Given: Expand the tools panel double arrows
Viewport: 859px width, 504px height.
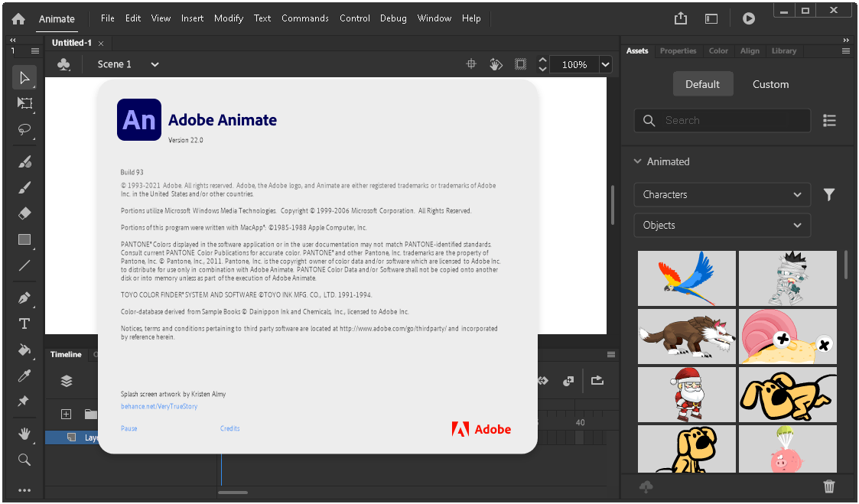Looking at the screenshot, I should (x=12, y=40).
